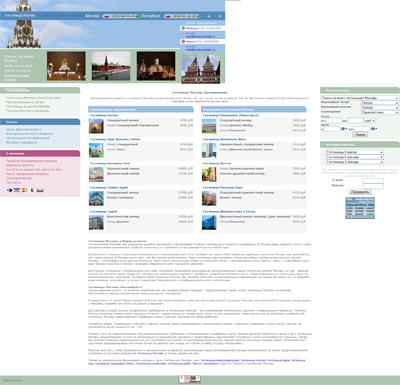
Task: Click the Kremlin river photo thumbnail in header
Action: click(x=111, y=66)
